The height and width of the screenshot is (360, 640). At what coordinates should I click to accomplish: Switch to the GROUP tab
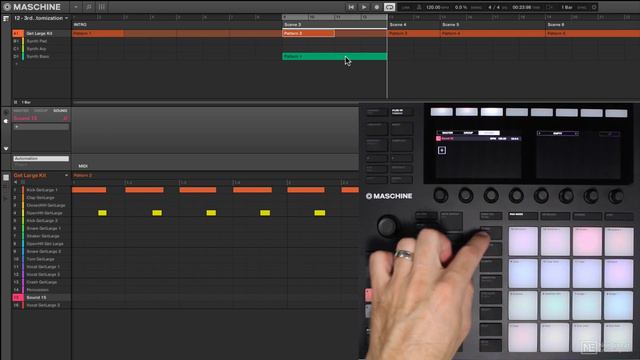(40, 111)
